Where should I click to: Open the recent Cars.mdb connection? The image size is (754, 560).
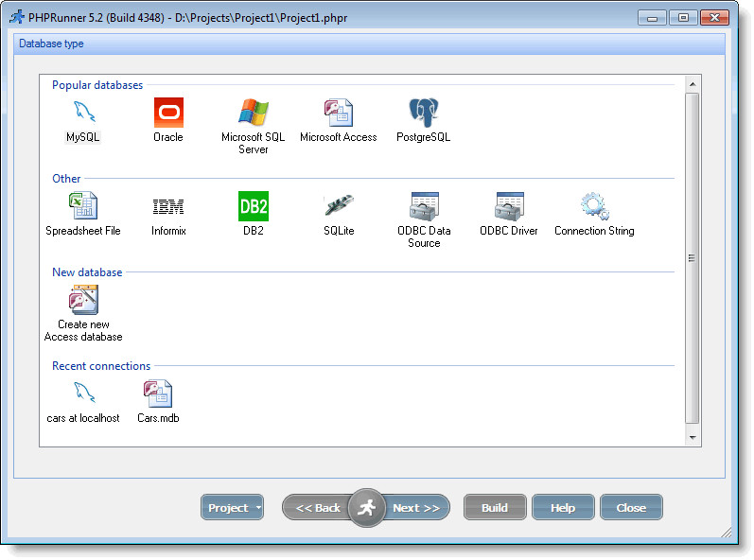158,394
